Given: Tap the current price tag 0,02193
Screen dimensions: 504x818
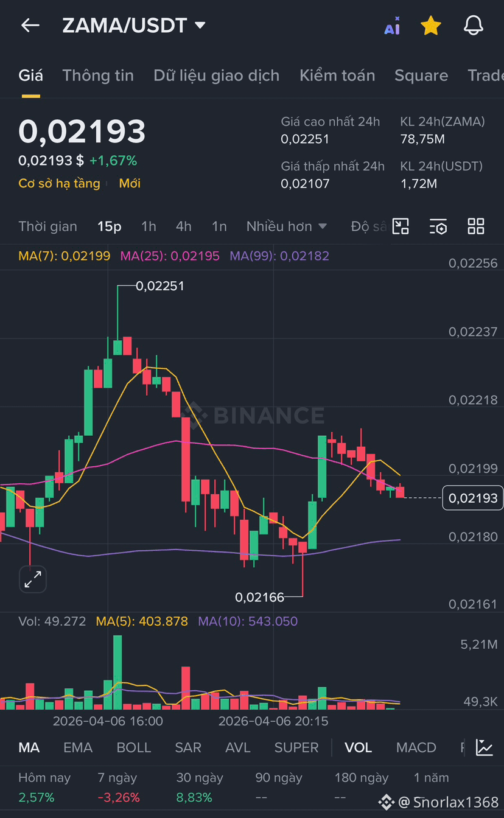Looking at the screenshot, I should (473, 498).
